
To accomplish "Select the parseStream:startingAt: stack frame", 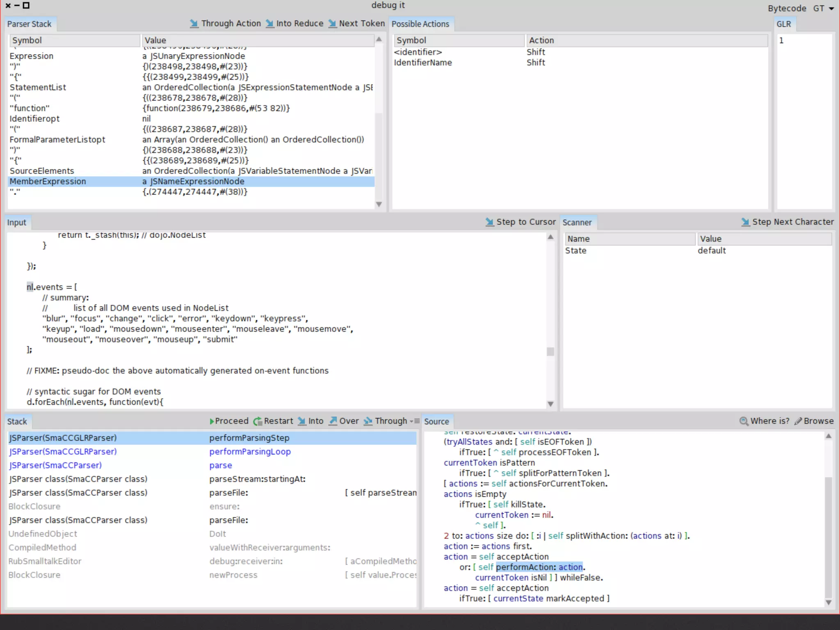I will [212, 479].
